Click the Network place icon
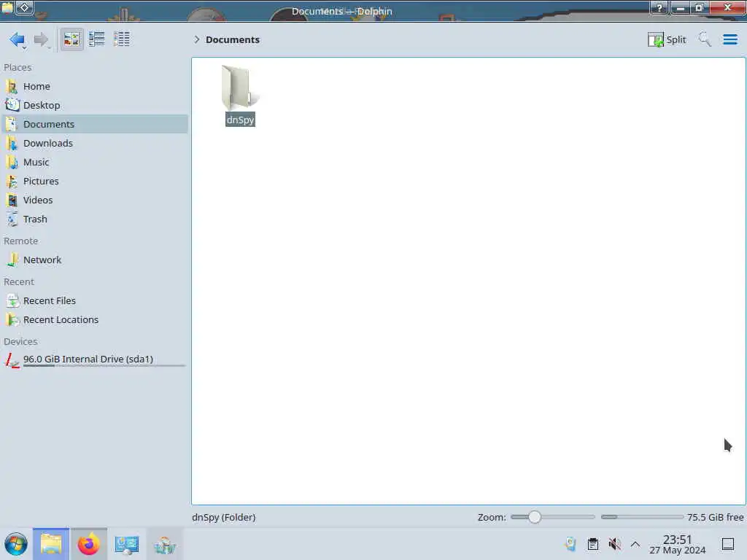 point(12,260)
